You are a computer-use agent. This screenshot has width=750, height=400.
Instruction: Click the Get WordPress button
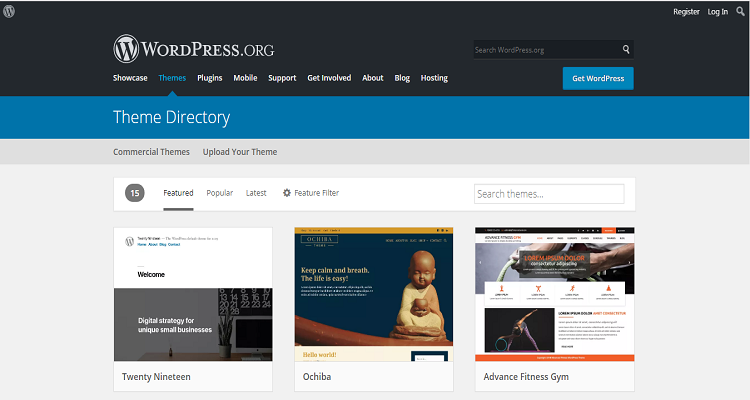pyautogui.click(x=598, y=78)
